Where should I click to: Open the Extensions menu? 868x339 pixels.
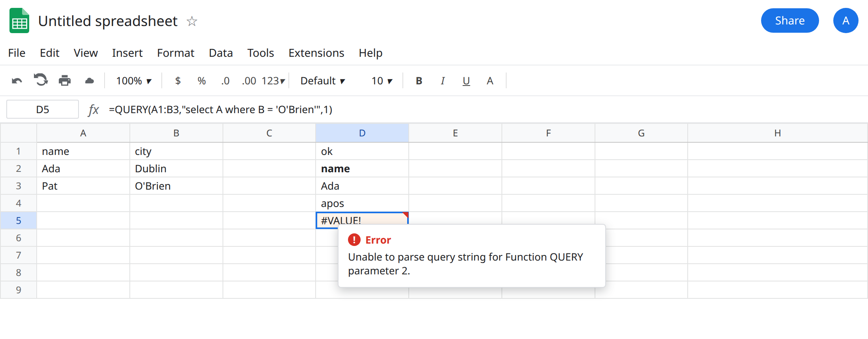[316, 53]
